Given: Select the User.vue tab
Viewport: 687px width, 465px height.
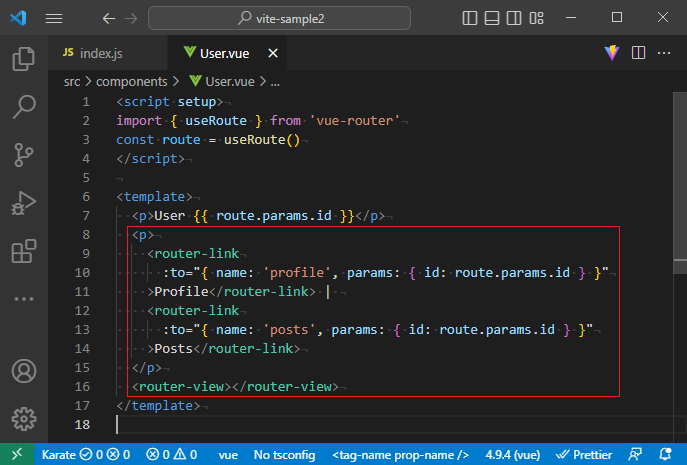Looking at the screenshot, I should (224, 53).
